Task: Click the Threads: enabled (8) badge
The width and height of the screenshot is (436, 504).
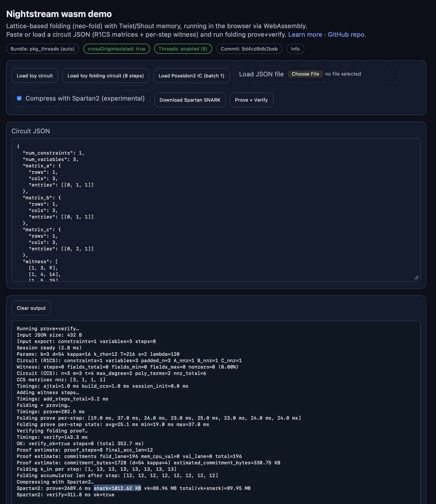Action: click(x=183, y=49)
